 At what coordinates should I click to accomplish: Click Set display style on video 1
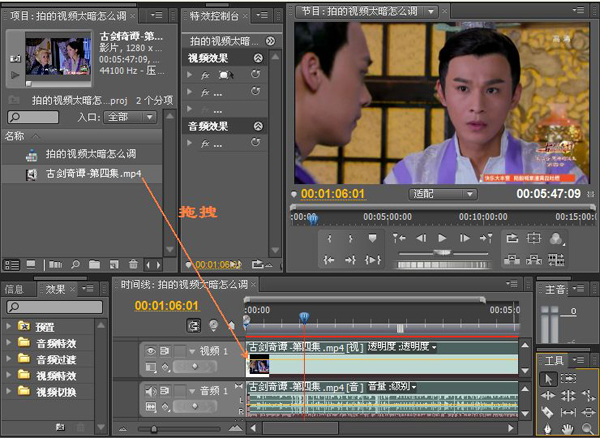pyautogui.click(x=151, y=368)
